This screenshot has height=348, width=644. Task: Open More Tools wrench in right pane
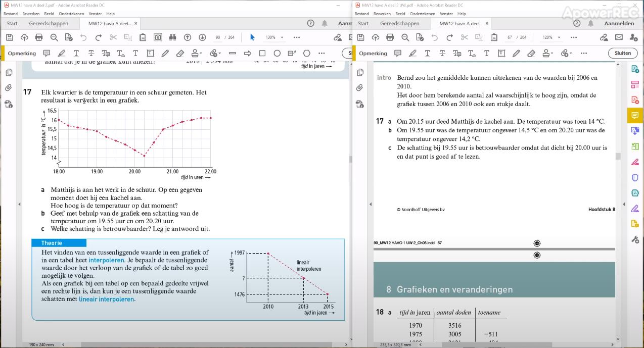click(635, 239)
